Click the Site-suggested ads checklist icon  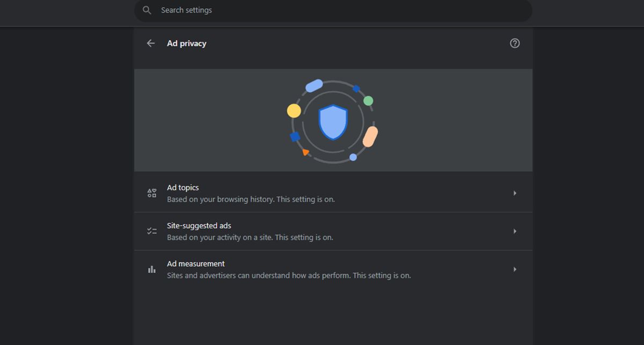click(151, 231)
